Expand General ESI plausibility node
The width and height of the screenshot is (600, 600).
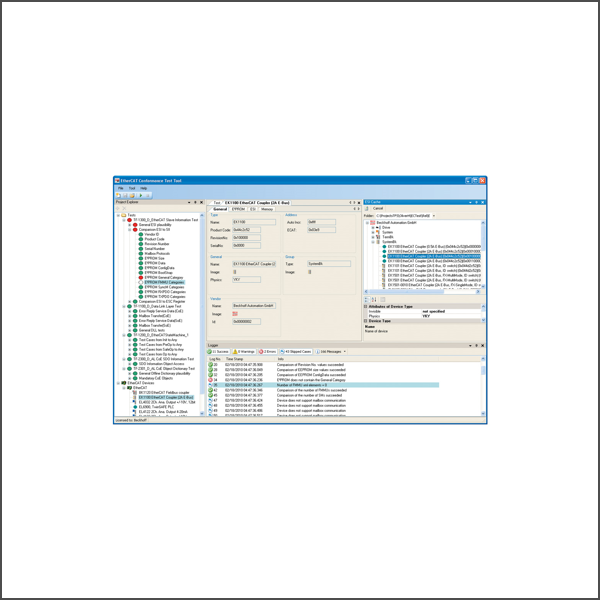[130, 225]
